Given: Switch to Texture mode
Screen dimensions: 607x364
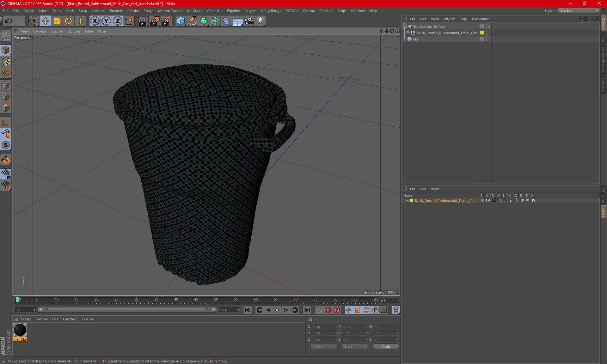Looking at the screenshot, I should pyautogui.click(x=6, y=62).
